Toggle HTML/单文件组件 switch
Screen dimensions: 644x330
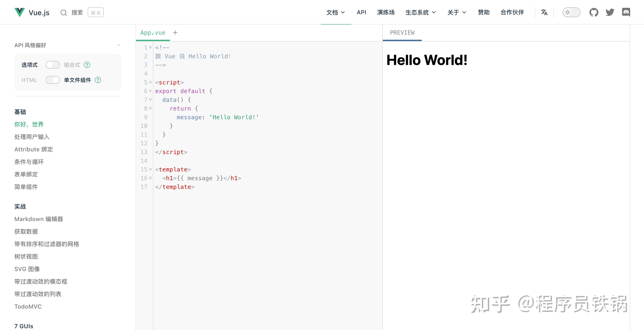pos(53,80)
